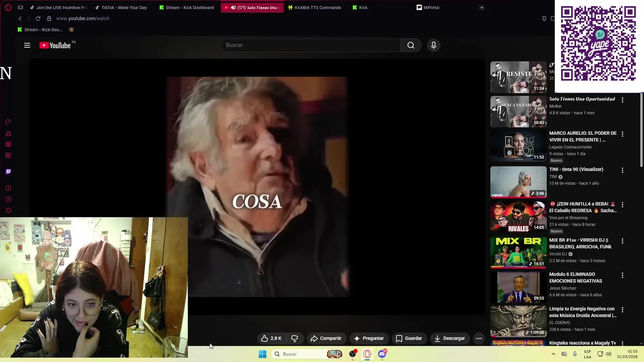644x362 pixels.
Task: Download the video with Descargar
Action: pos(449,338)
